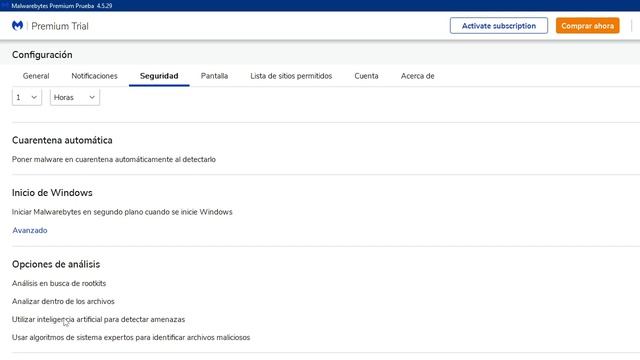Click the Comprar ahora button
The image size is (640, 360).
[587, 26]
